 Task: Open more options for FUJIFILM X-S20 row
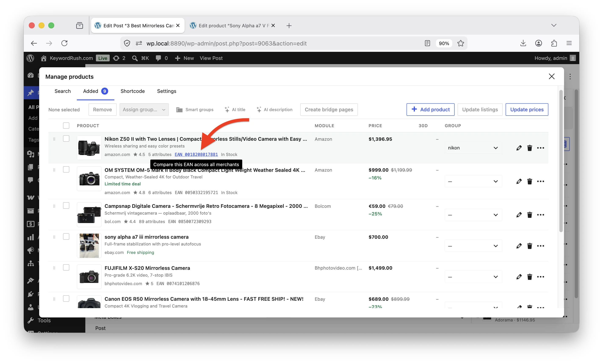click(x=540, y=277)
